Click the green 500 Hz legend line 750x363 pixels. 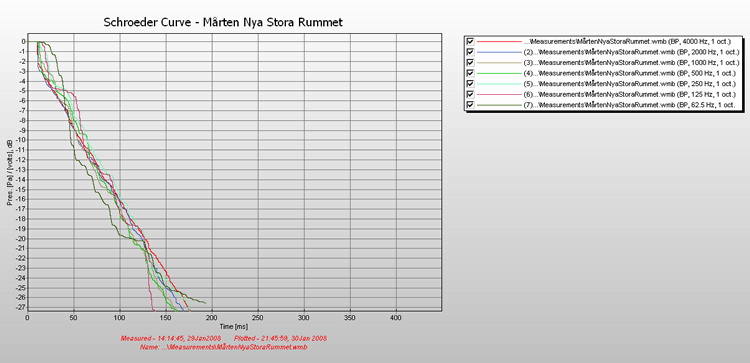[499, 73]
